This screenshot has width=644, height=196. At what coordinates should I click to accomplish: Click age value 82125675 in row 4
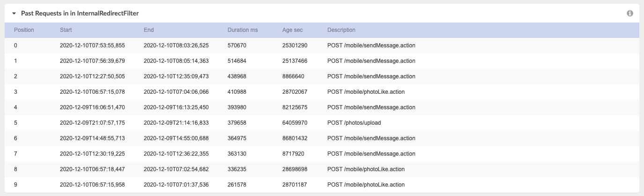pos(295,107)
